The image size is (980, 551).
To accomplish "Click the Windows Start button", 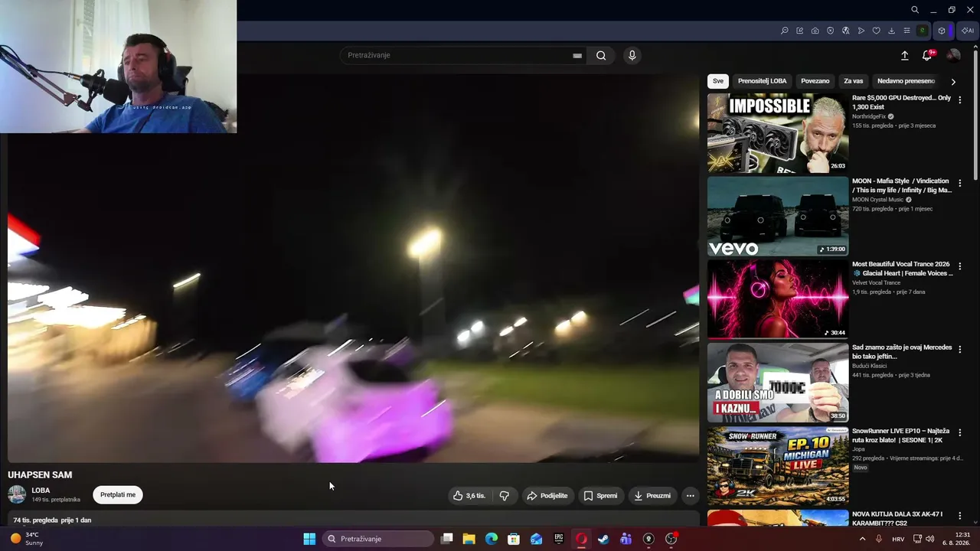I will point(309,539).
